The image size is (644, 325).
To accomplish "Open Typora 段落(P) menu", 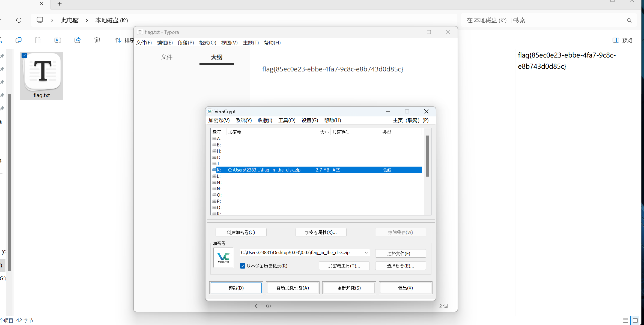I will coord(186,43).
